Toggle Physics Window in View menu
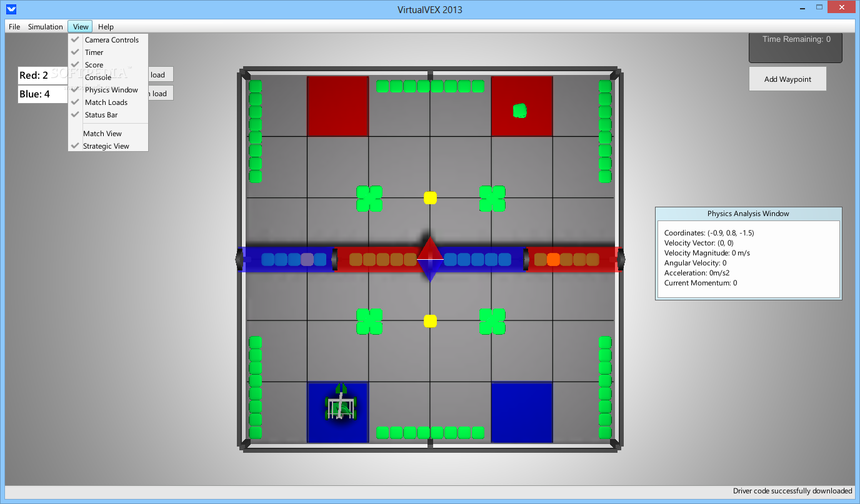Screen dimensions: 860x504 point(108,90)
